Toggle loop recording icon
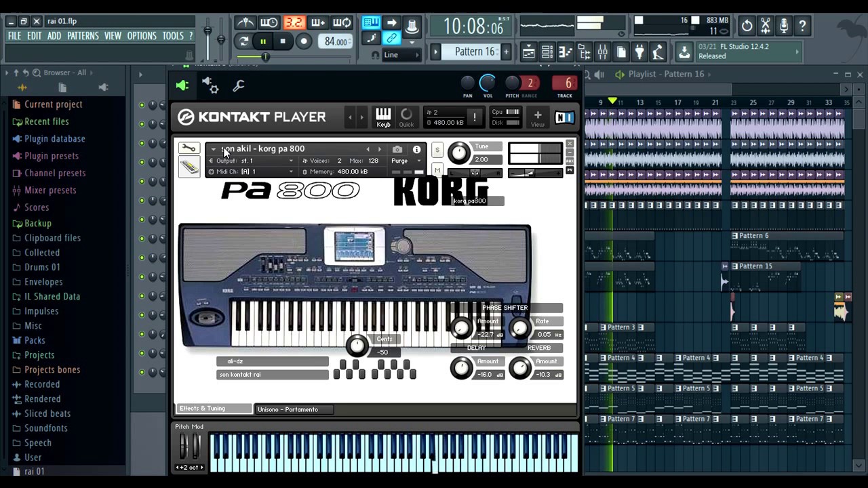This screenshot has height=488, width=868. point(342,23)
